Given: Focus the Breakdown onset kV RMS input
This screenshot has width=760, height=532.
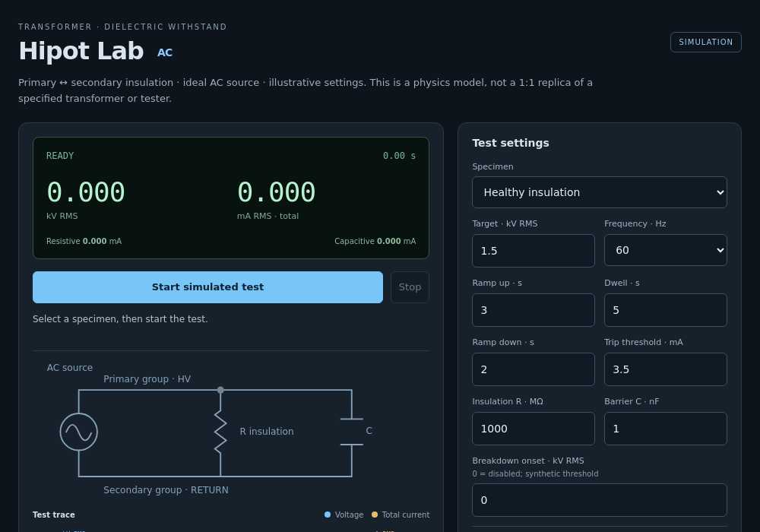Looking at the screenshot, I should point(600,500).
